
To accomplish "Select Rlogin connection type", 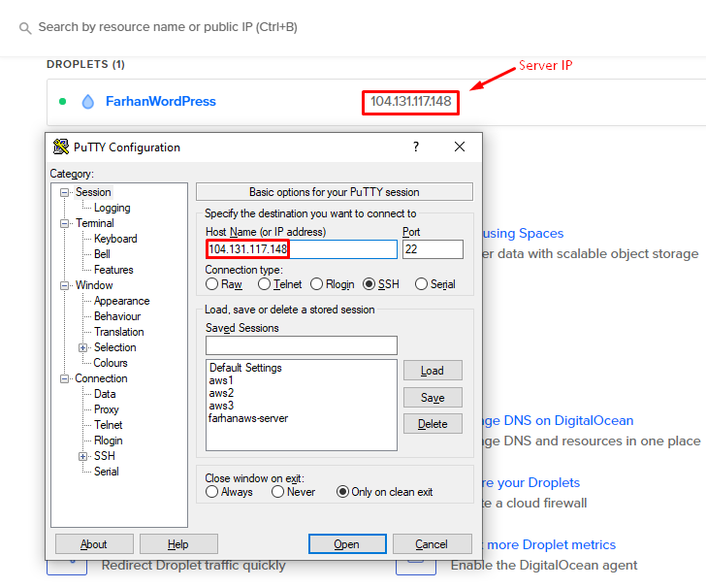I will [x=316, y=284].
